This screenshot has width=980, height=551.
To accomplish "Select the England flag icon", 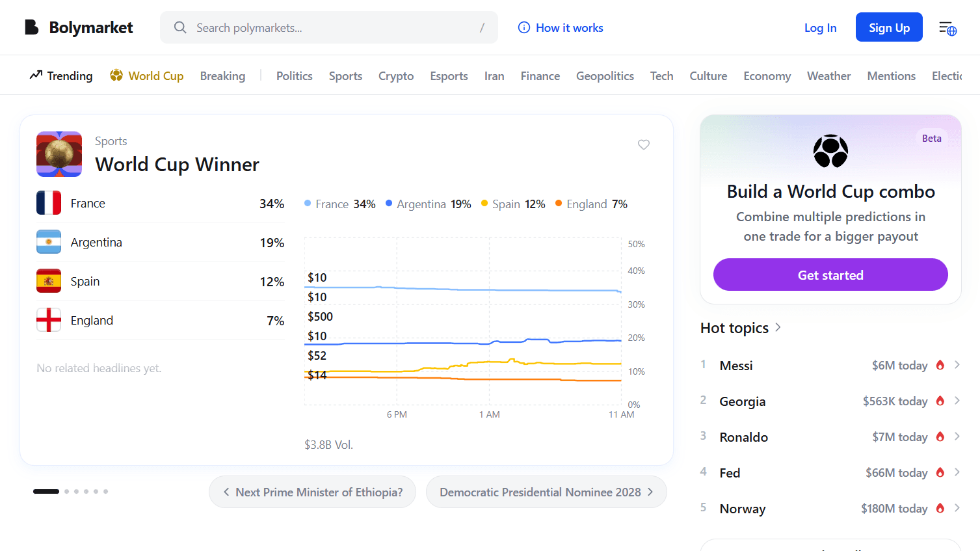I will (49, 320).
